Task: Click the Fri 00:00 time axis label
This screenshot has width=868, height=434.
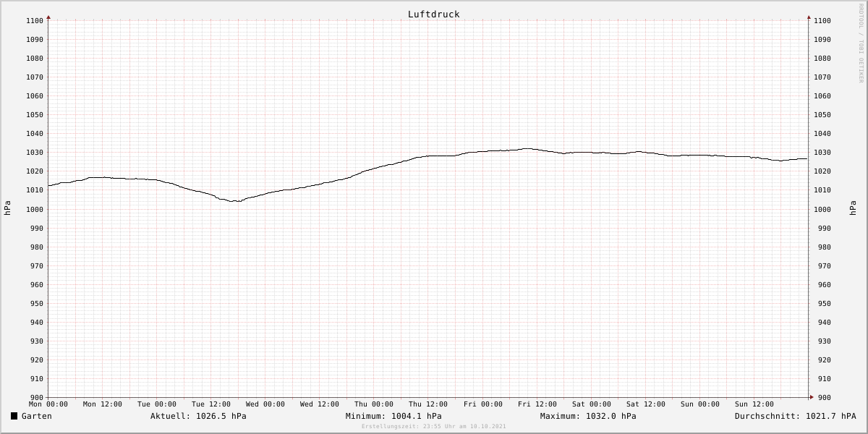Action: click(483, 404)
